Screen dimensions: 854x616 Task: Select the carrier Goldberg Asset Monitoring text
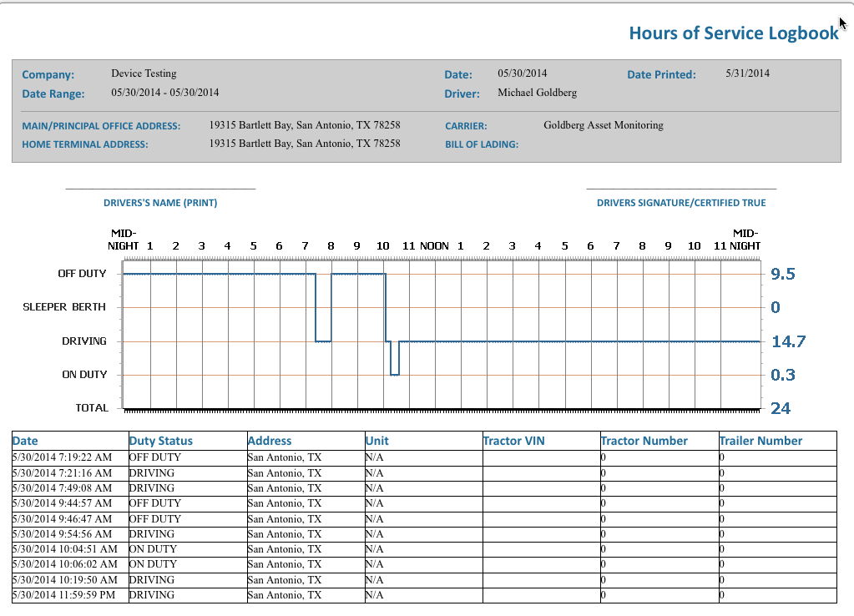tap(603, 125)
